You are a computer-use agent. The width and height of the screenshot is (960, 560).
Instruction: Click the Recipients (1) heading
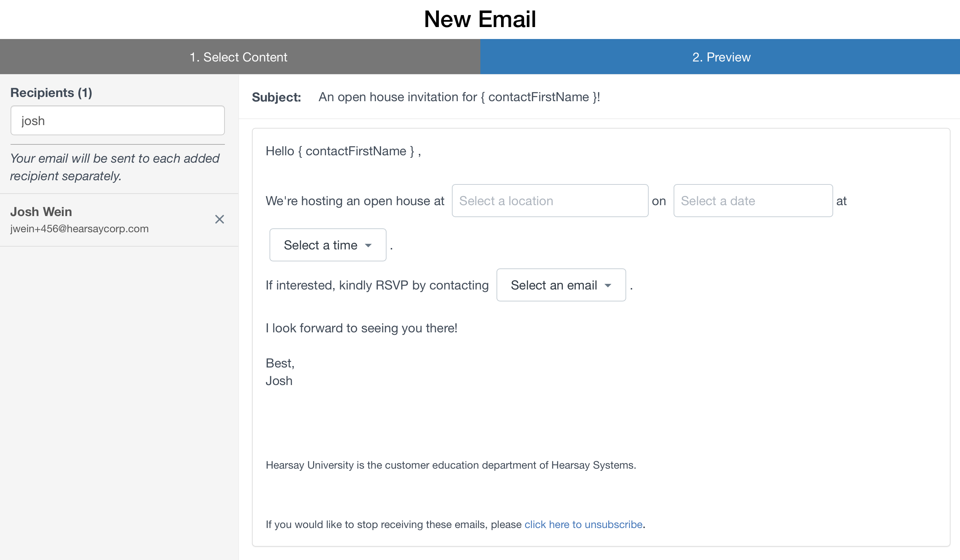[51, 92]
